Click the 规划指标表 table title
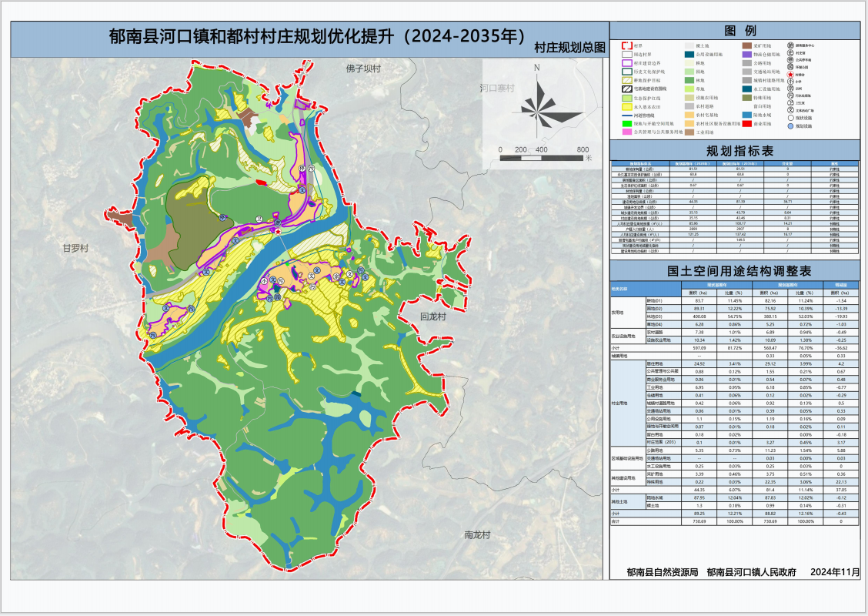Viewport: 868px width, 616px height. pos(735,149)
